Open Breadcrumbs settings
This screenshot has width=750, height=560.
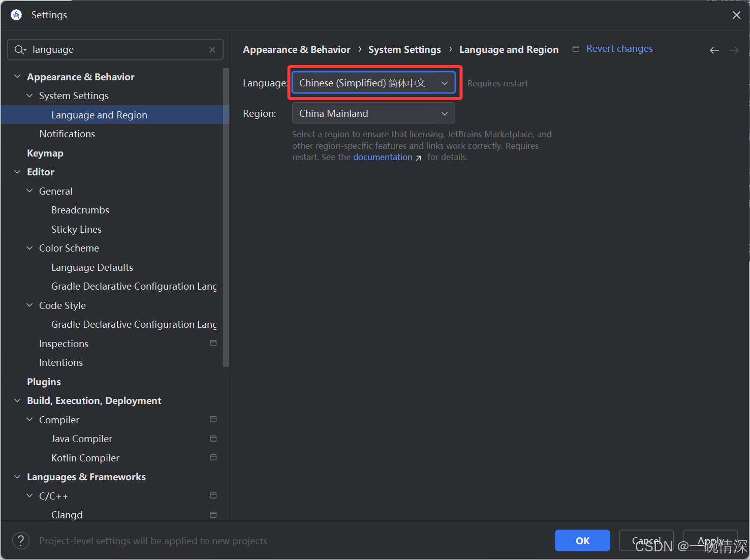80,210
